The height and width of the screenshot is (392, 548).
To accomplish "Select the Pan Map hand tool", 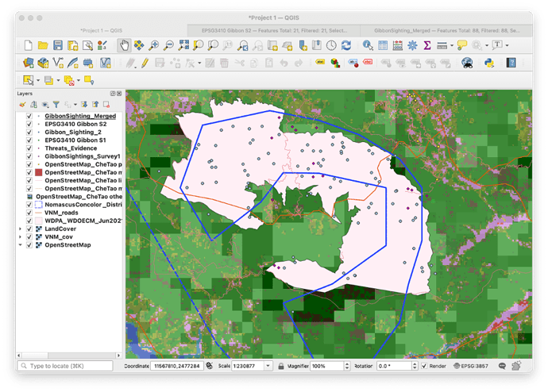I will tap(124, 45).
